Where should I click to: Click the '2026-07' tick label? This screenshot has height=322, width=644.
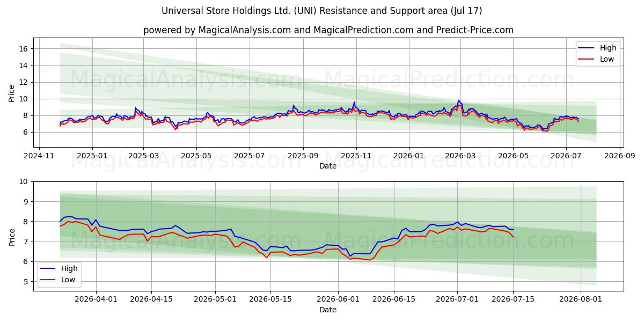(566, 155)
